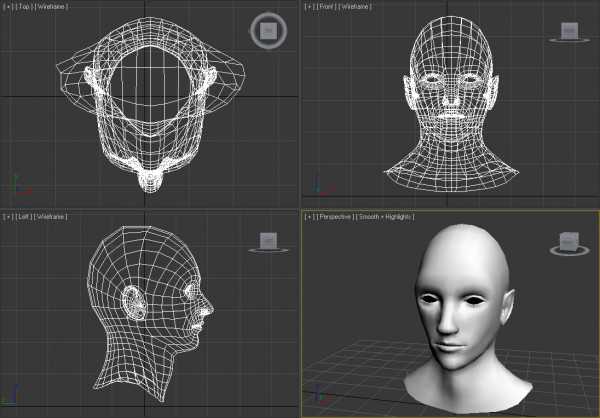Image resolution: width=600 pixels, height=418 pixels.
Task: Click the ViewCube in the Left viewport
Action: pos(269,242)
